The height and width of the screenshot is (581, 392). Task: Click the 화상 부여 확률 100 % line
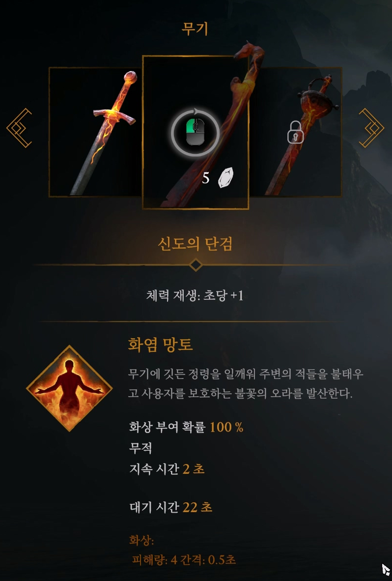(x=186, y=427)
